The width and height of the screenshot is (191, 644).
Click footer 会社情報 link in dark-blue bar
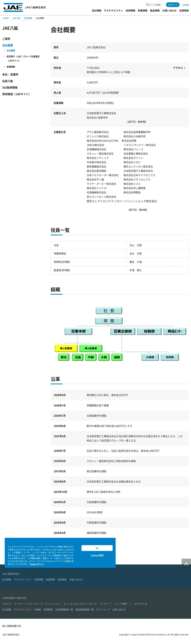coord(7,579)
